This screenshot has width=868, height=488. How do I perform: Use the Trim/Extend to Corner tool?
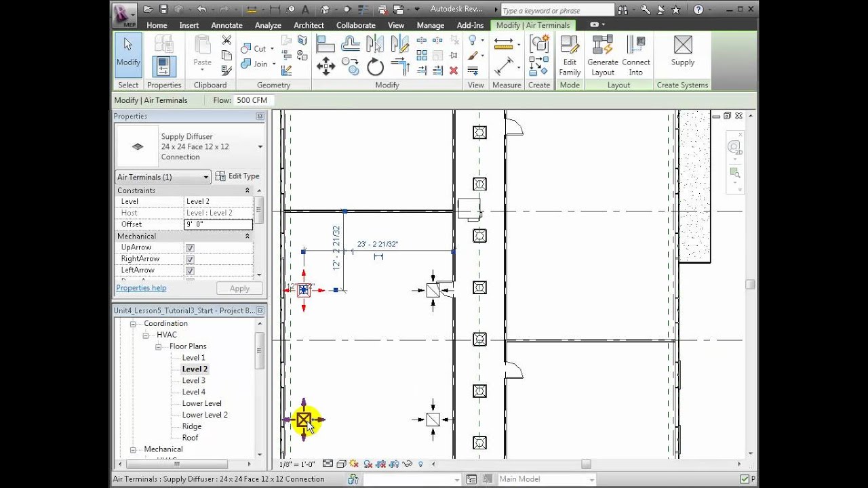[400, 66]
